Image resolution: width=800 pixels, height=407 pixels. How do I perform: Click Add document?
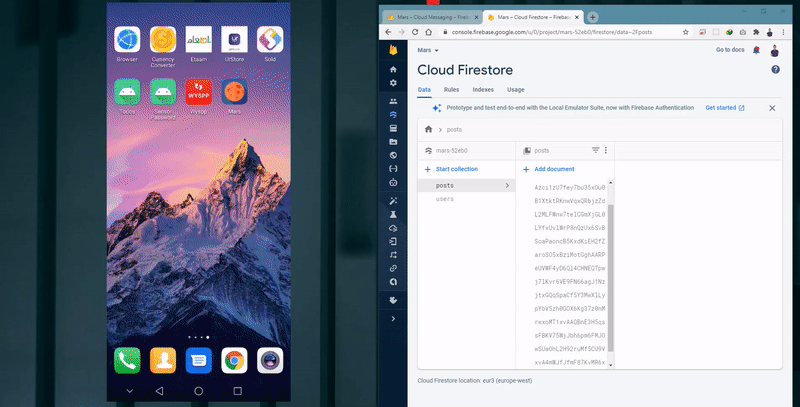click(549, 169)
